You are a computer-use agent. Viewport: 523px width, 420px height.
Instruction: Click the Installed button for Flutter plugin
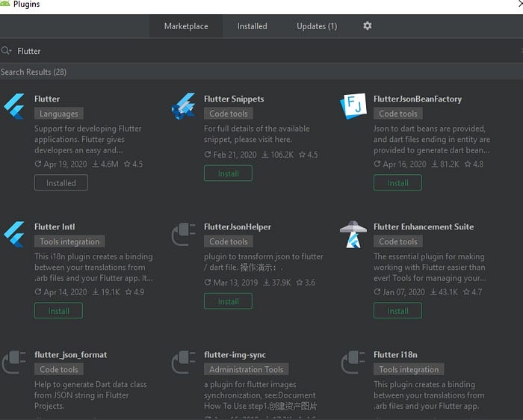coord(61,183)
